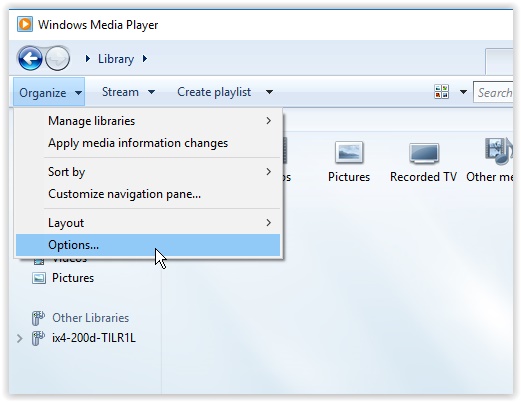Select Options… from Organize menu
This screenshot has width=521, height=402.
point(148,245)
